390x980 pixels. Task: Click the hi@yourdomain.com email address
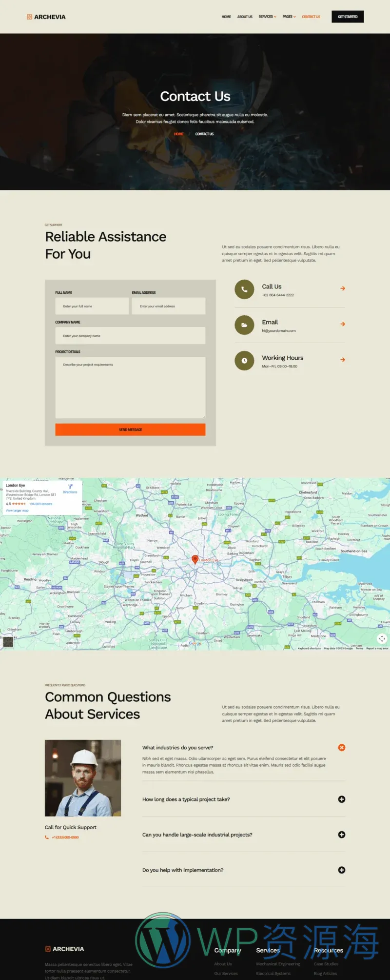(x=279, y=331)
